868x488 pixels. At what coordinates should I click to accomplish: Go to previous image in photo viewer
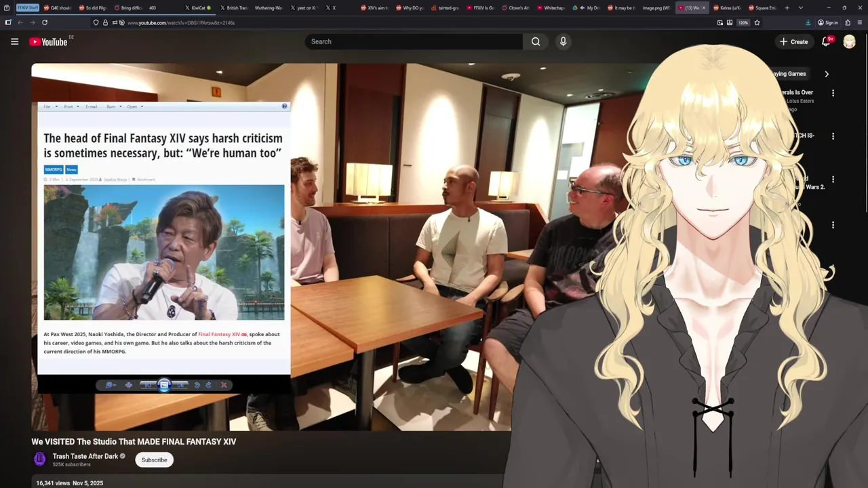click(148, 385)
